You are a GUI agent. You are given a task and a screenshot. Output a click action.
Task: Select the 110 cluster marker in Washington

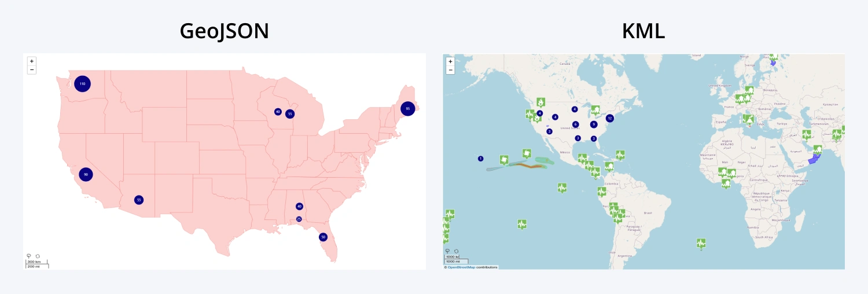[x=83, y=84]
